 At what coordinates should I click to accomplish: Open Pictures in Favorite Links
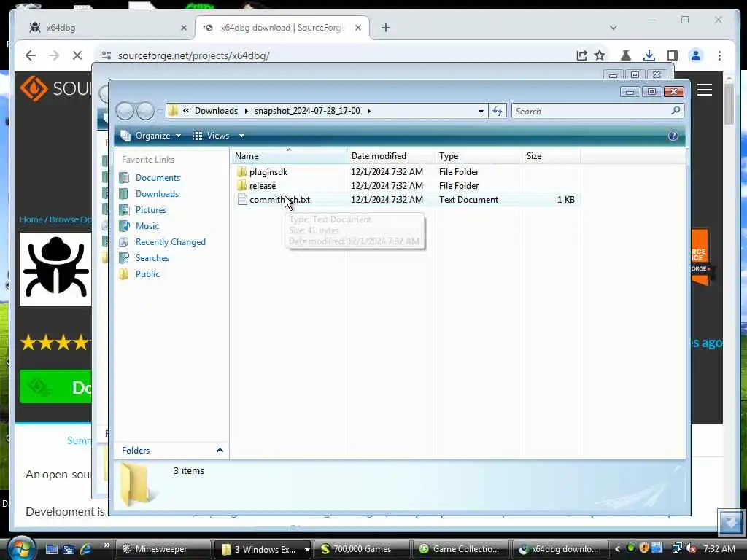[x=150, y=210]
